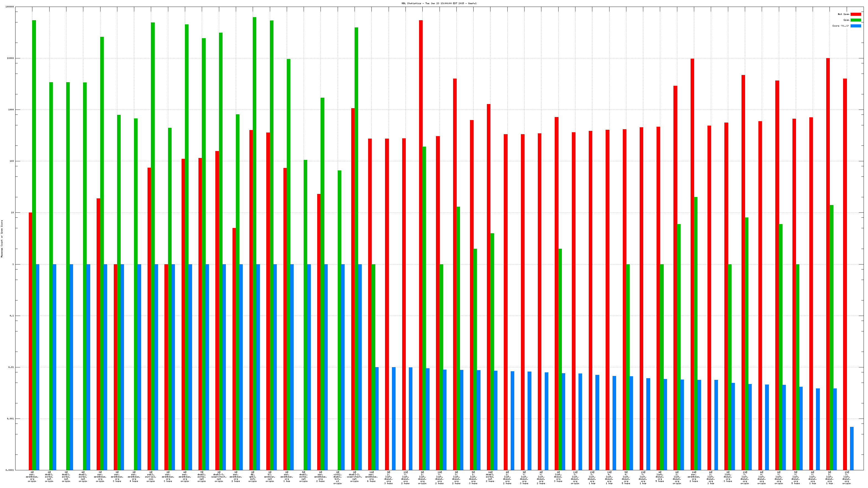This screenshot has height=488, width=868.
Task: Click the green Spam legend swatch
Action: coord(855,20)
